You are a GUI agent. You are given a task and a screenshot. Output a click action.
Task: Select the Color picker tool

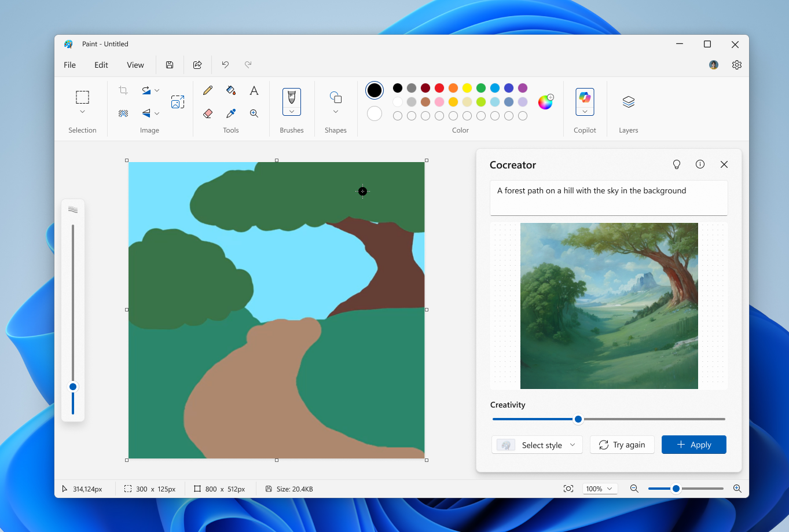click(230, 113)
